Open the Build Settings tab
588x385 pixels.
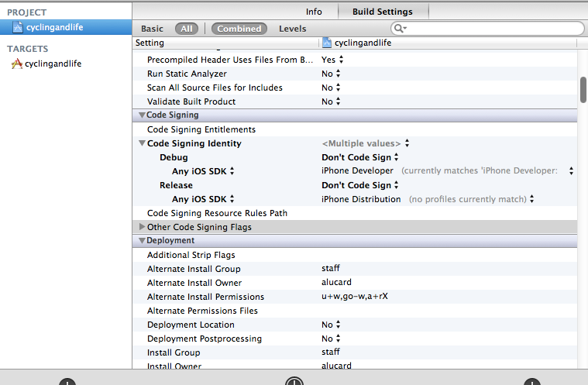tap(382, 12)
